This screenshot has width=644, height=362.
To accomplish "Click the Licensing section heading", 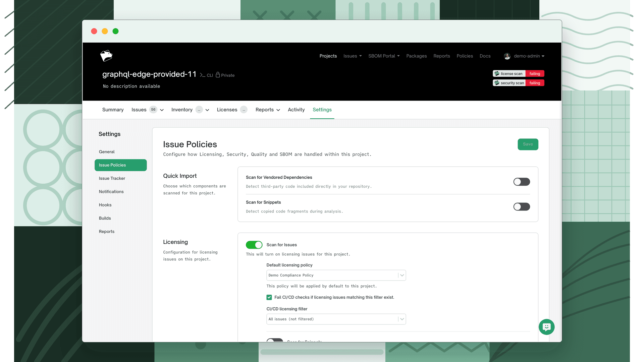I will click(175, 242).
